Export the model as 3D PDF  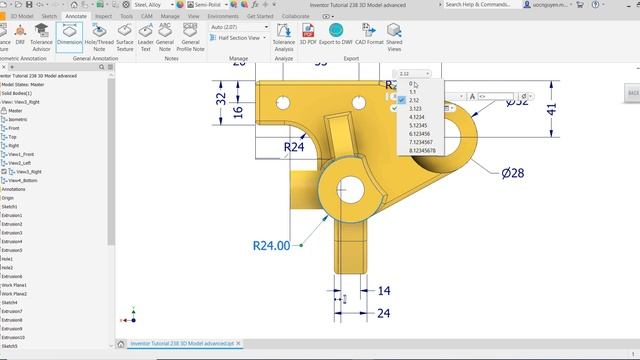[308, 34]
